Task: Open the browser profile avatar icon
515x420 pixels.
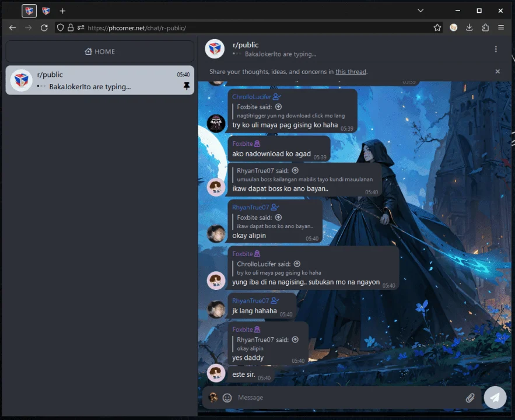Action: tap(454, 27)
